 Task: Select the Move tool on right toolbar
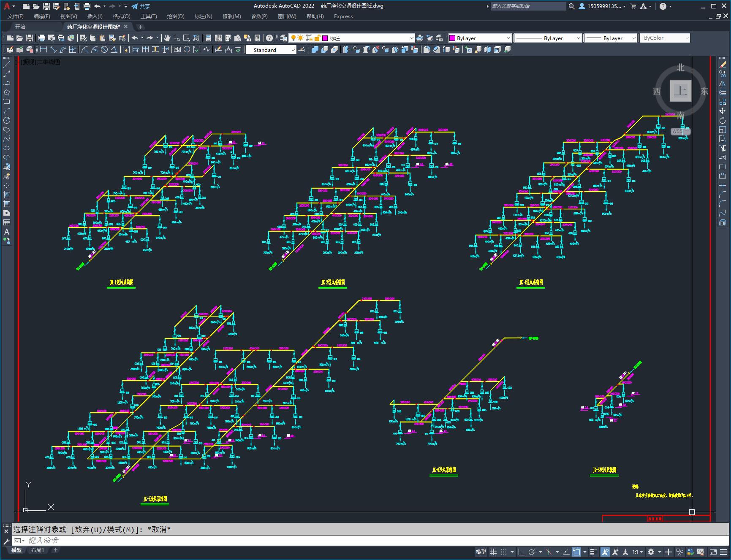click(x=723, y=111)
